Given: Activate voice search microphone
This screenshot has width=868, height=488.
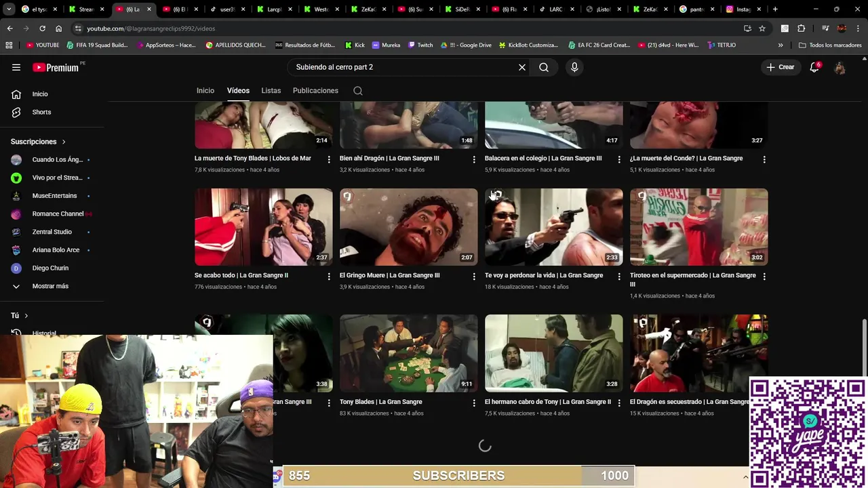Looking at the screenshot, I should point(574,67).
